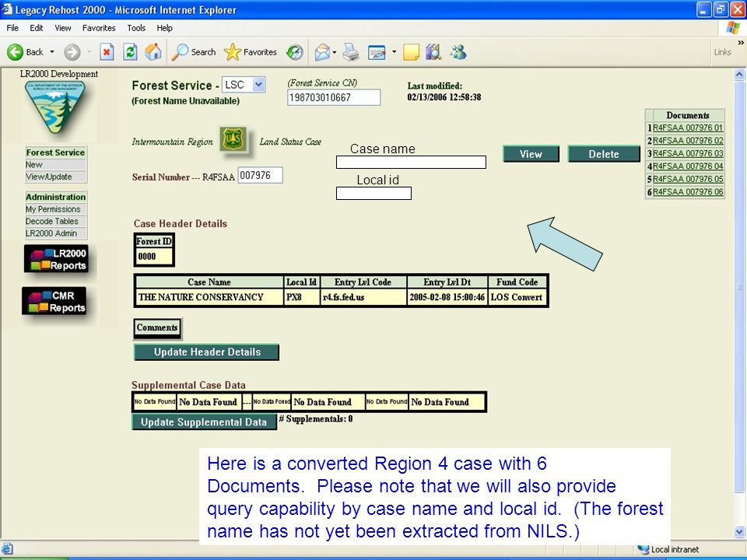
Task: Open the Mail dropdown arrow
Action: 335,52
